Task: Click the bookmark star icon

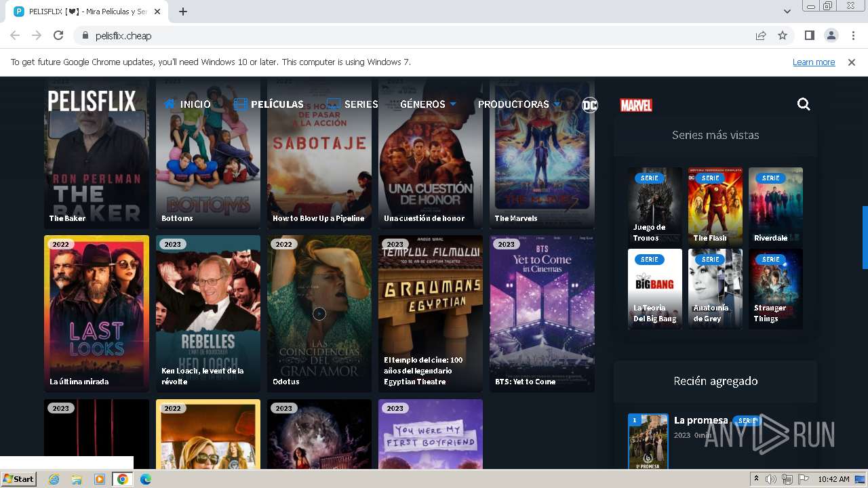Action: click(783, 35)
